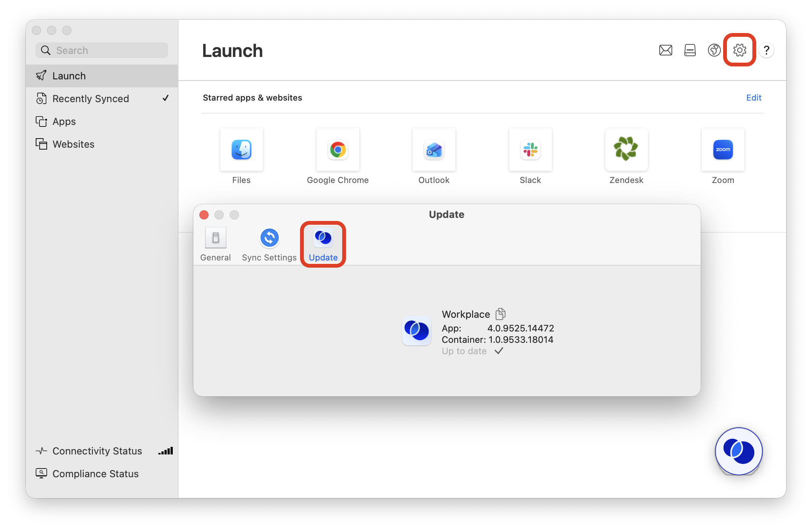
Task: Open the Files starred app
Action: (x=242, y=150)
